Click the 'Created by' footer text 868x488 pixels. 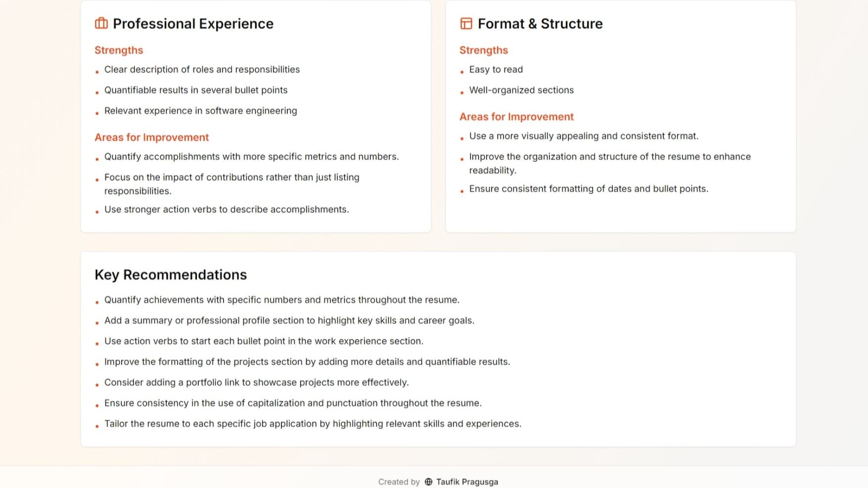pos(399,482)
